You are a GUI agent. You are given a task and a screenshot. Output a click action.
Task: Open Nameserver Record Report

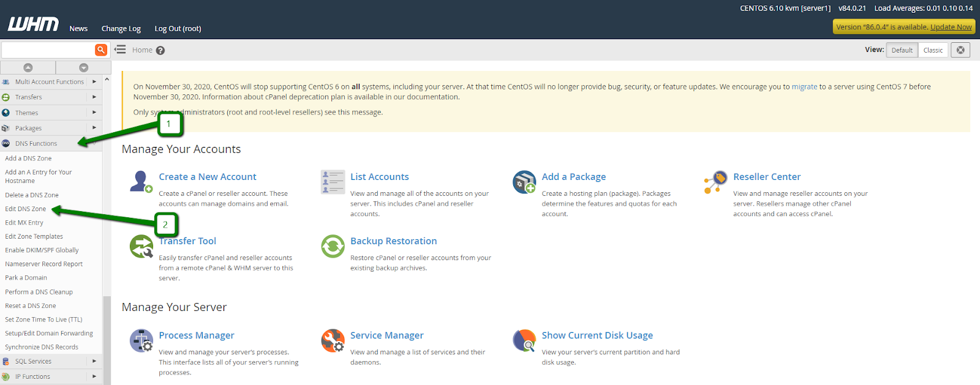(44, 264)
